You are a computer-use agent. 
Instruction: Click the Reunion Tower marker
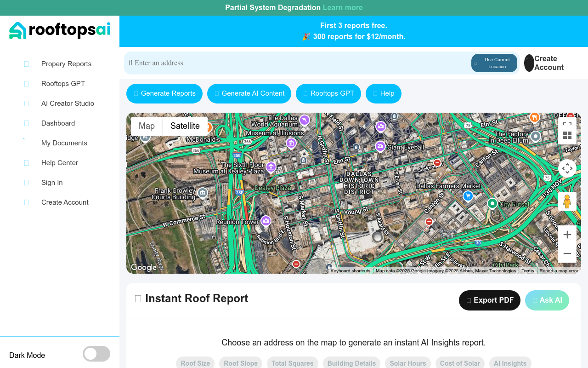266,221
